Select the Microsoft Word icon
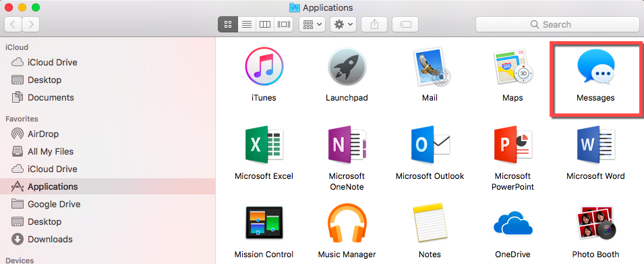The width and height of the screenshot is (644, 264). [595, 145]
